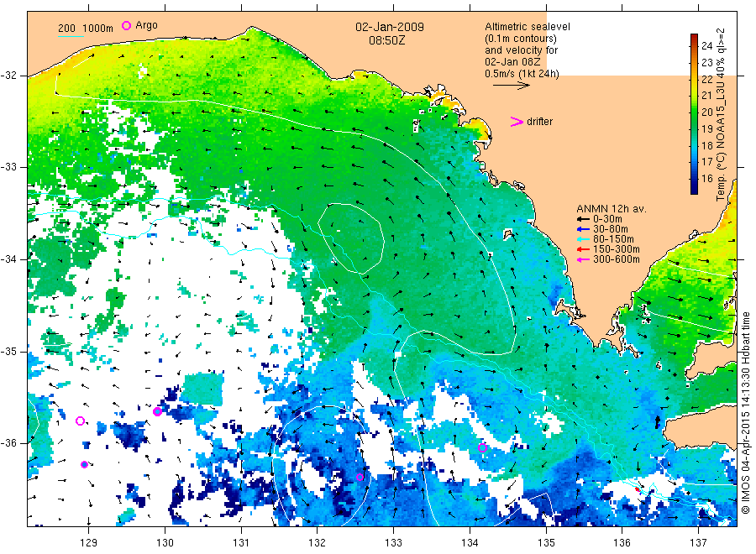Click the longitude axis label 131

(x=241, y=543)
